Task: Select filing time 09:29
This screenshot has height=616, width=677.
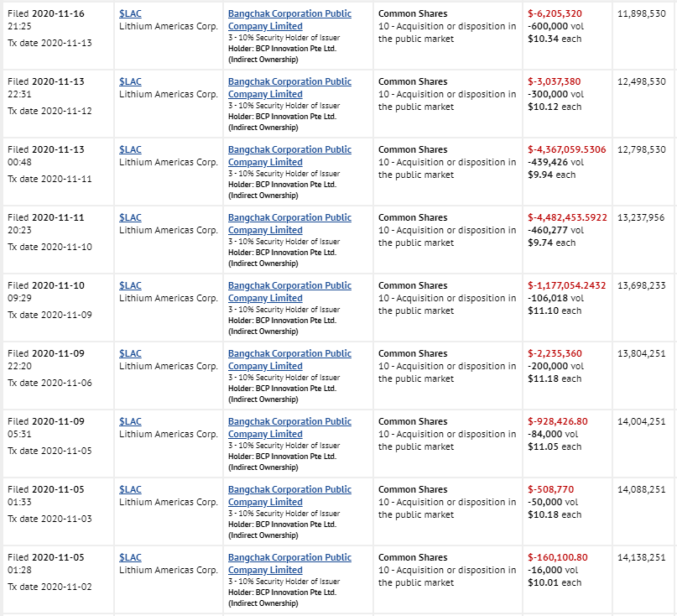Action: pos(19,298)
